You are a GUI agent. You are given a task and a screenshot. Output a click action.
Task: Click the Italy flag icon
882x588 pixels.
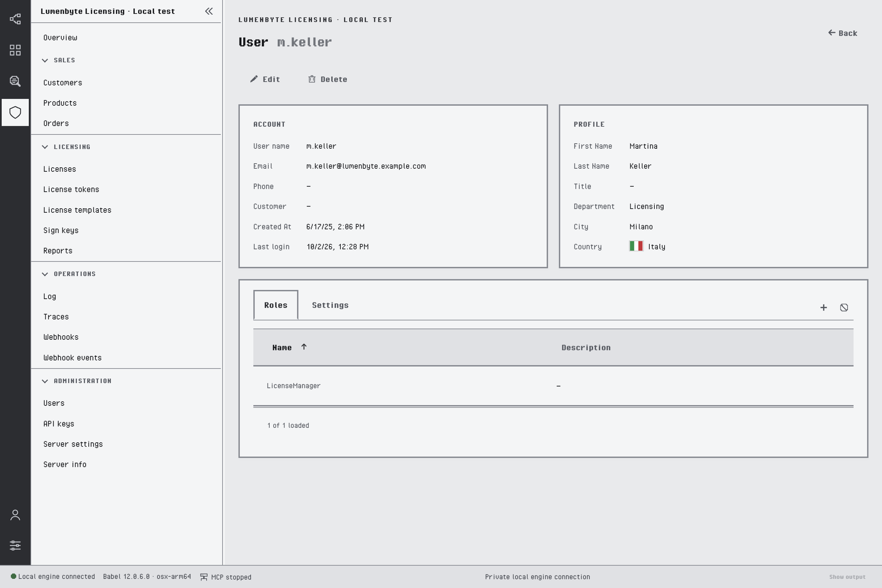(x=636, y=246)
